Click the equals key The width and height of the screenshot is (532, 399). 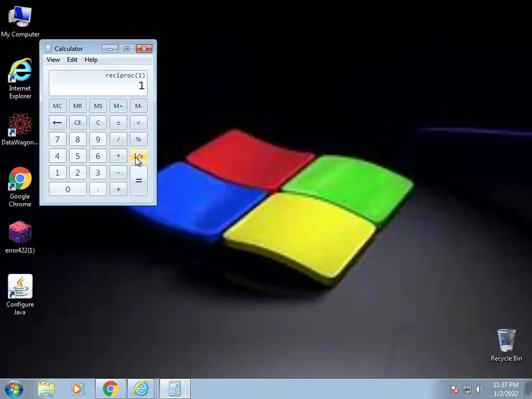[138, 181]
